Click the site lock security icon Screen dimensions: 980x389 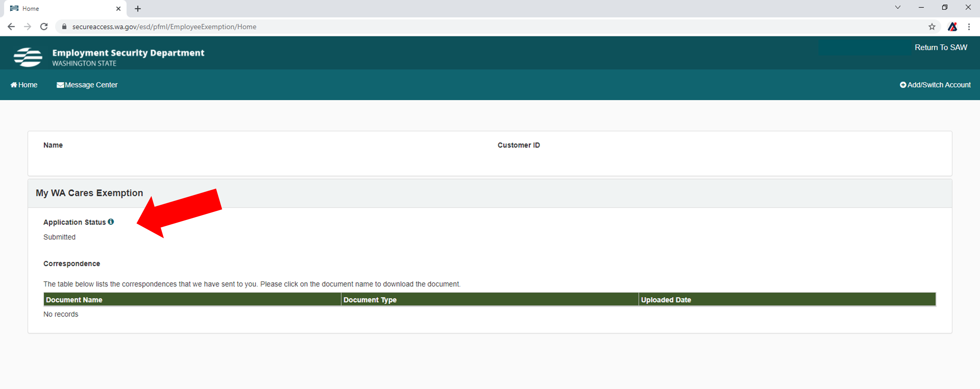[64, 27]
